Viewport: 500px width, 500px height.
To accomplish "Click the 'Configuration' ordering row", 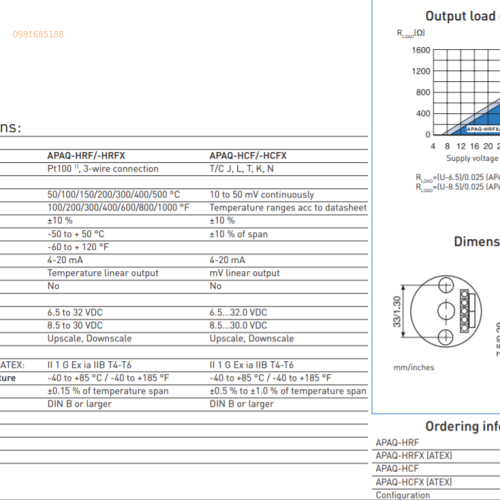I will pyautogui.click(x=436, y=495).
